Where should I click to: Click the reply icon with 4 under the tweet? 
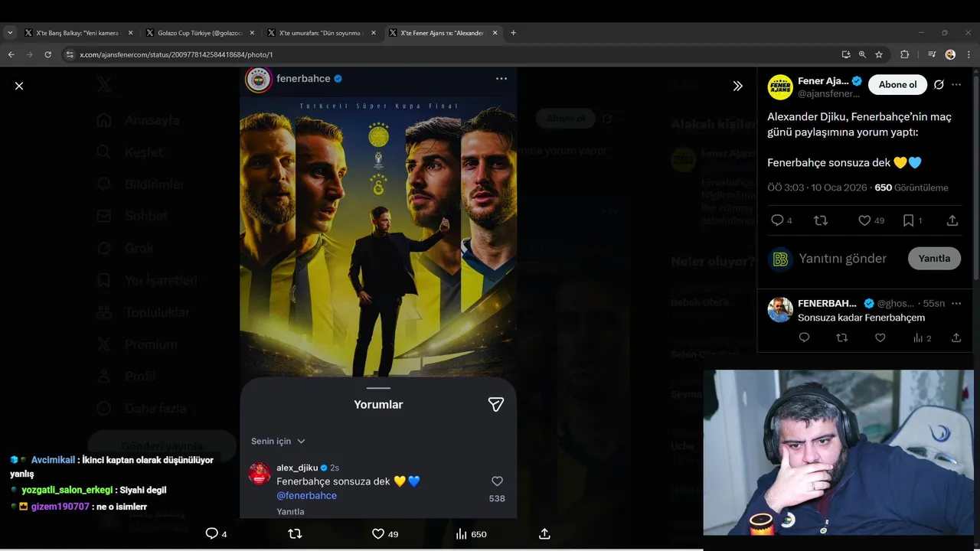(777, 220)
